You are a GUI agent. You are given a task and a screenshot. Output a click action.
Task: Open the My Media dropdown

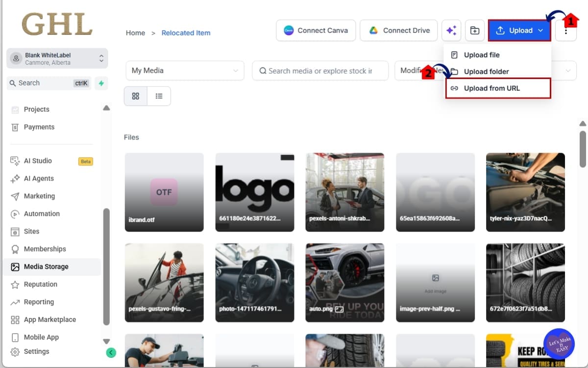[x=185, y=71]
